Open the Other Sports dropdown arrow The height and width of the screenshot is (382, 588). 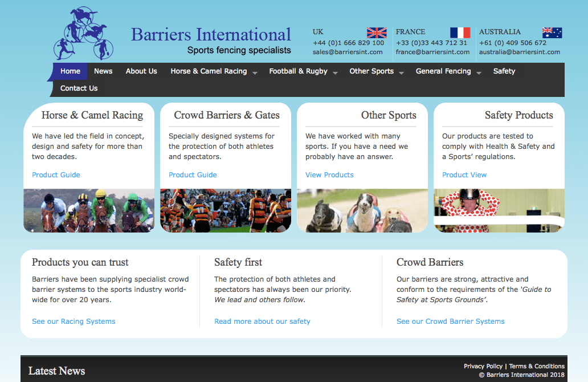(x=401, y=72)
